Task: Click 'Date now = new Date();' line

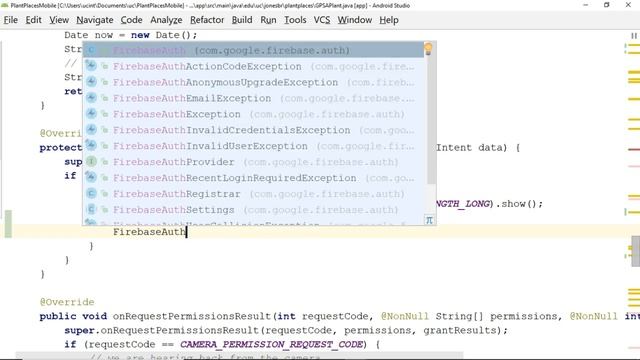Action: [131, 35]
